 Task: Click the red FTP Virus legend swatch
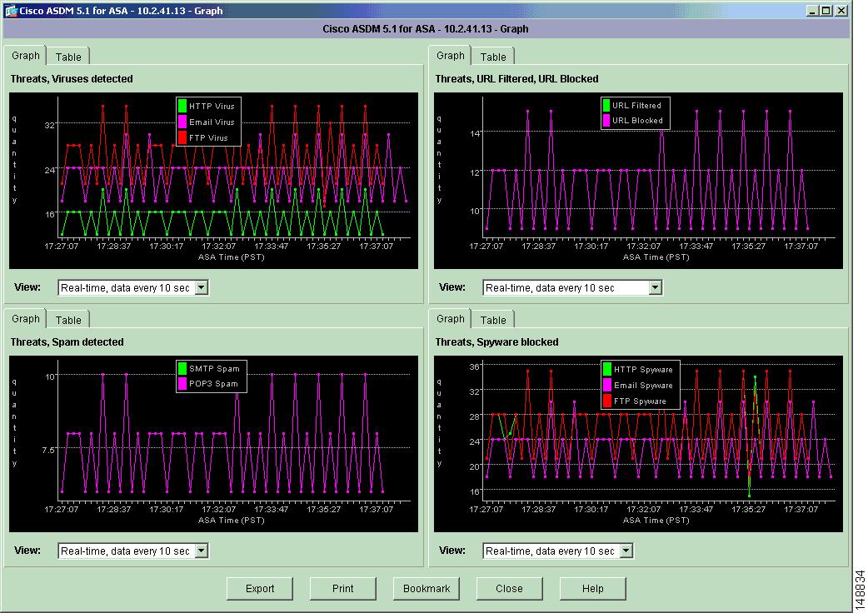pyautogui.click(x=182, y=137)
